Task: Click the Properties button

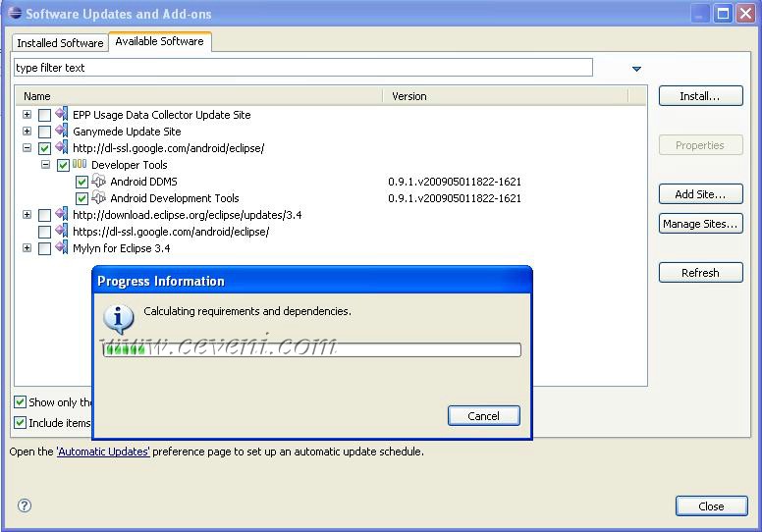Action: point(700,145)
